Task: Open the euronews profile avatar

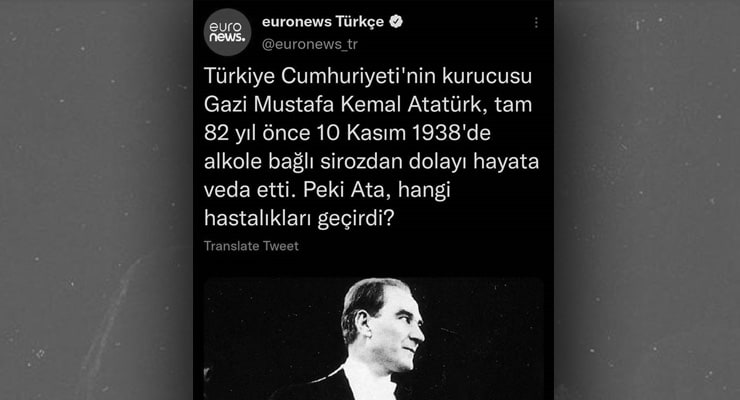Action: 227,32
